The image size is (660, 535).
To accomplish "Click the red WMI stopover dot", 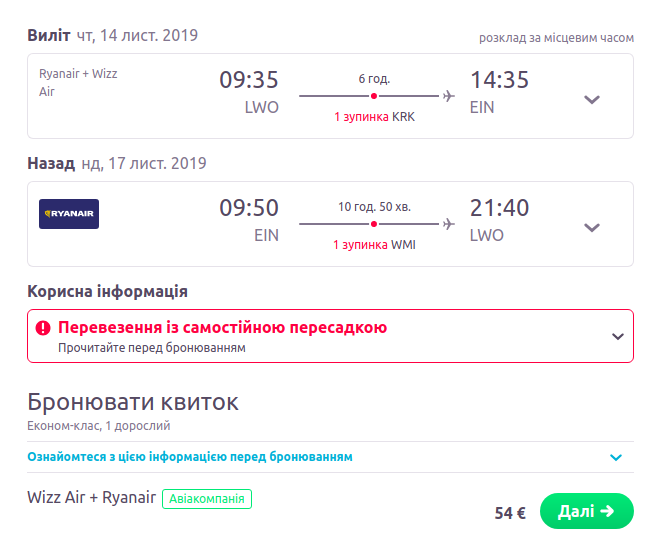I will [x=374, y=224].
